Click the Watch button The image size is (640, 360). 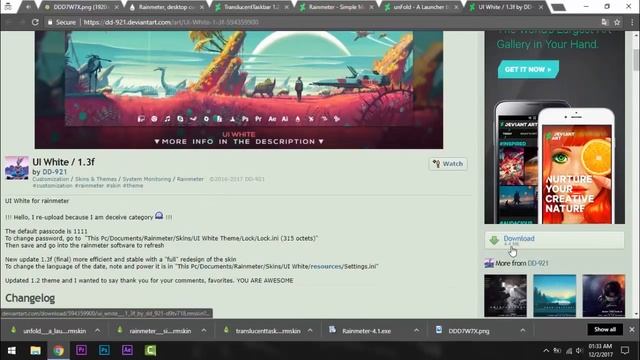(x=448, y=164)
